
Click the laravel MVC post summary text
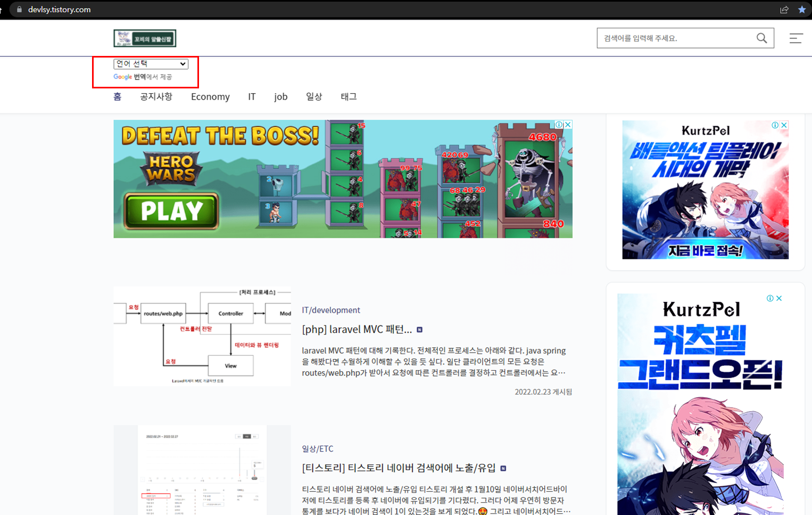(x=434, y=362)
